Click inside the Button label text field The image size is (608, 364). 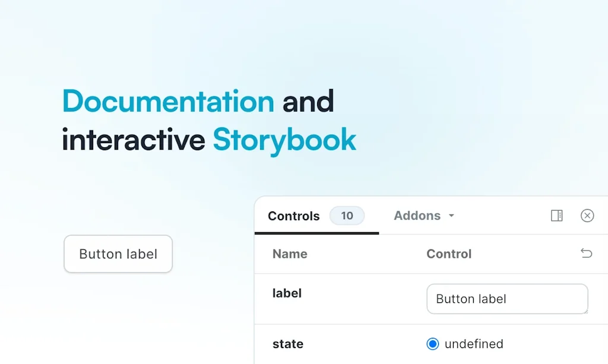tap(507, 299)
